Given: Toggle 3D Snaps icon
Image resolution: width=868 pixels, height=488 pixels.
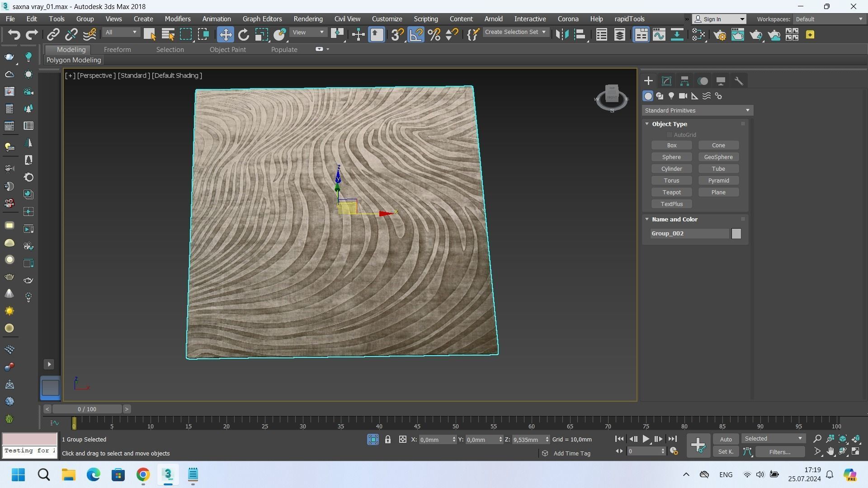Looking at the screenshot, I should [x=397, y=35].
